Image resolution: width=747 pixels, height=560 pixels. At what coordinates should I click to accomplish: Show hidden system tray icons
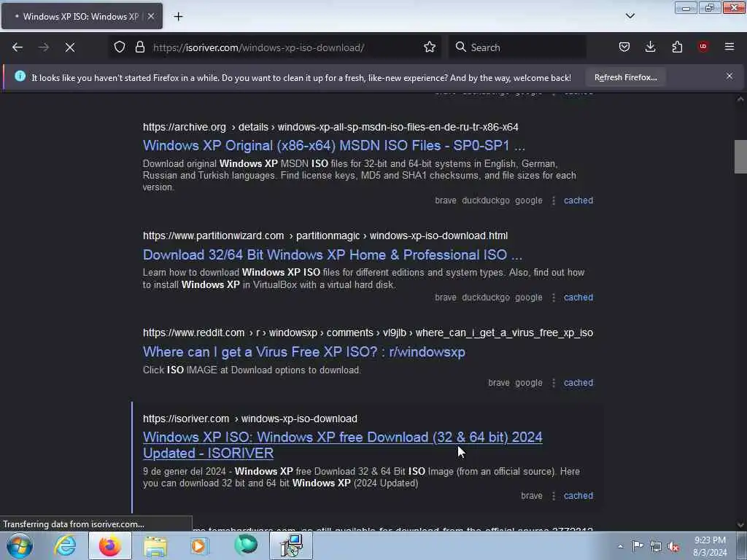[x=620, y=547]
